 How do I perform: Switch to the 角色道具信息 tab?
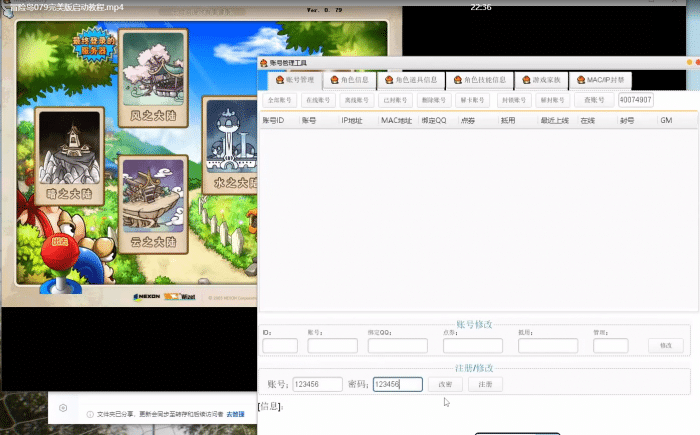coord(409,79)
